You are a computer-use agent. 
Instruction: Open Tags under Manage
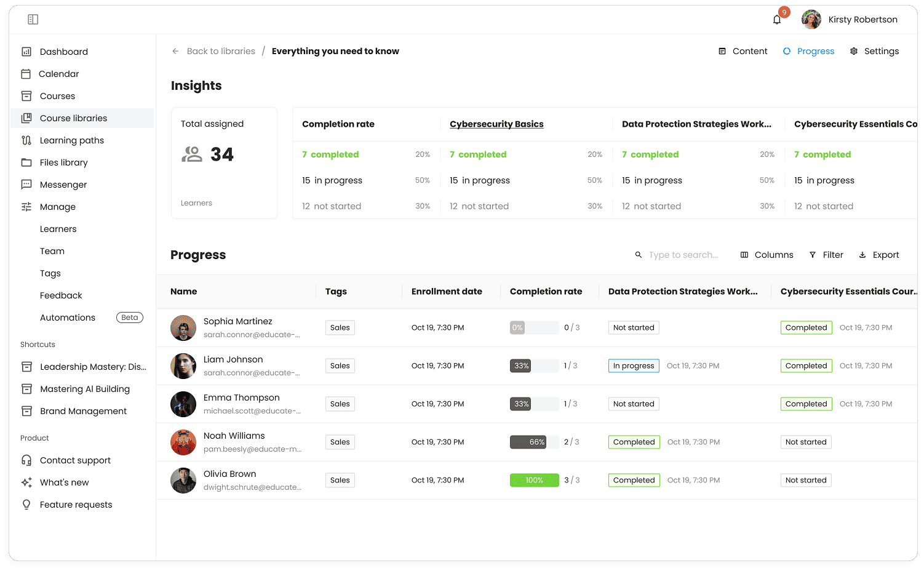tap(50, 273)
